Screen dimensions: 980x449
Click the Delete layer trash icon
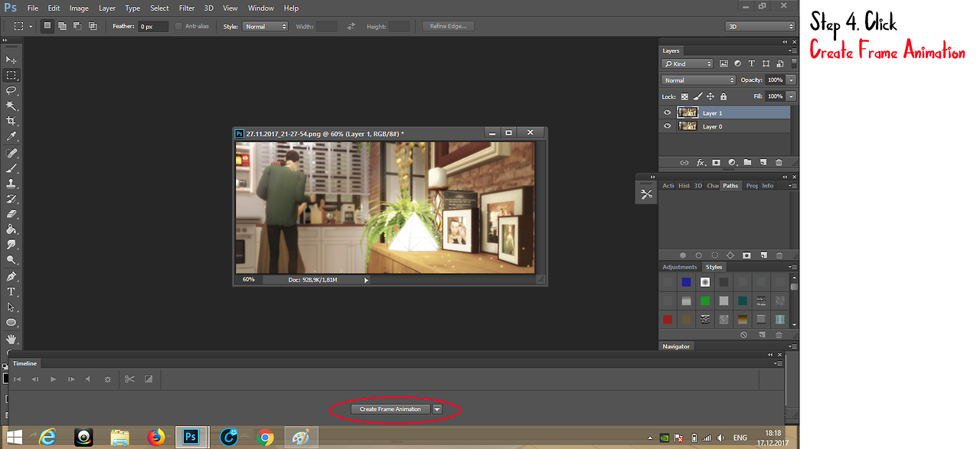pos(779,162)
